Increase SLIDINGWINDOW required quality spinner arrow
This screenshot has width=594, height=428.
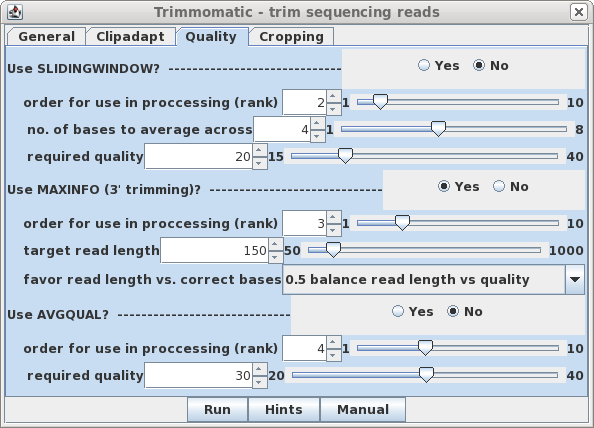pos(259,150)
